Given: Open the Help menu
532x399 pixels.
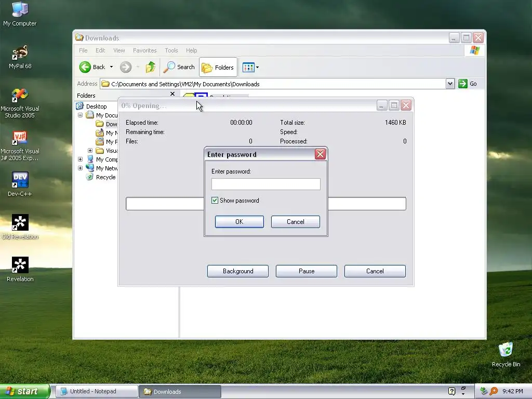Looking at the screenshot, I should pyautogui.click(x=191, y=50).
